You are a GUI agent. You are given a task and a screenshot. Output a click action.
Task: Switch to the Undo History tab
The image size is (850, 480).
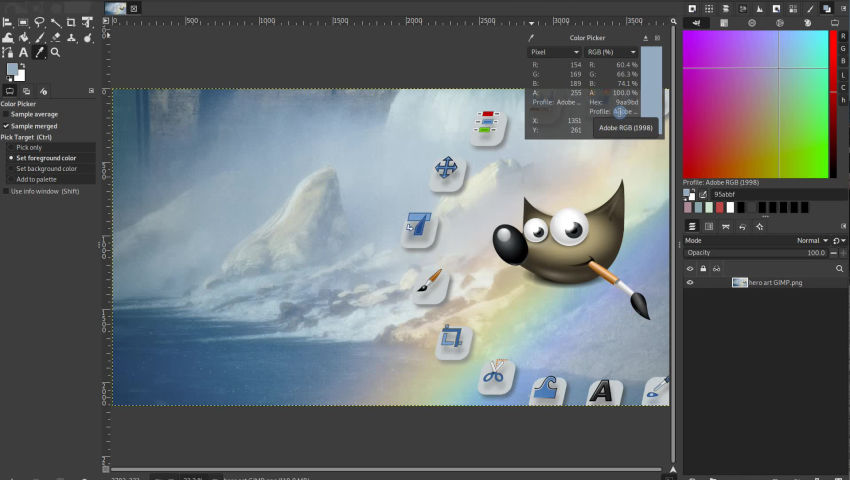coord(742,227)
